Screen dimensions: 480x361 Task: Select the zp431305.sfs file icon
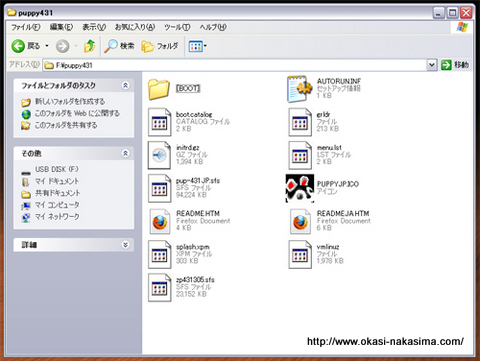pyautogui.click(x=159, y=287)
